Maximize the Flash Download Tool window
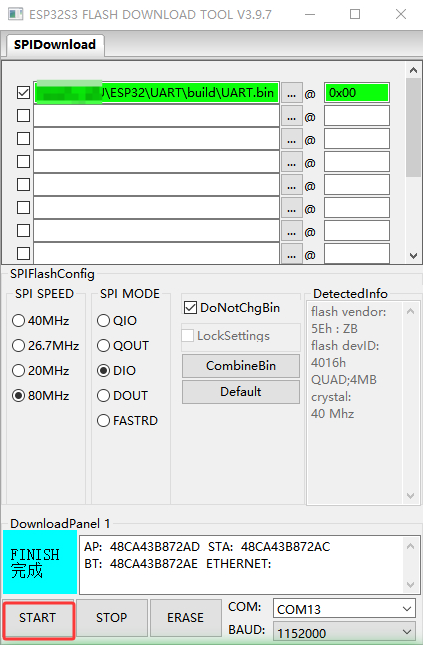The width and height of the screenshot is (423, 645). pos(355,14)
